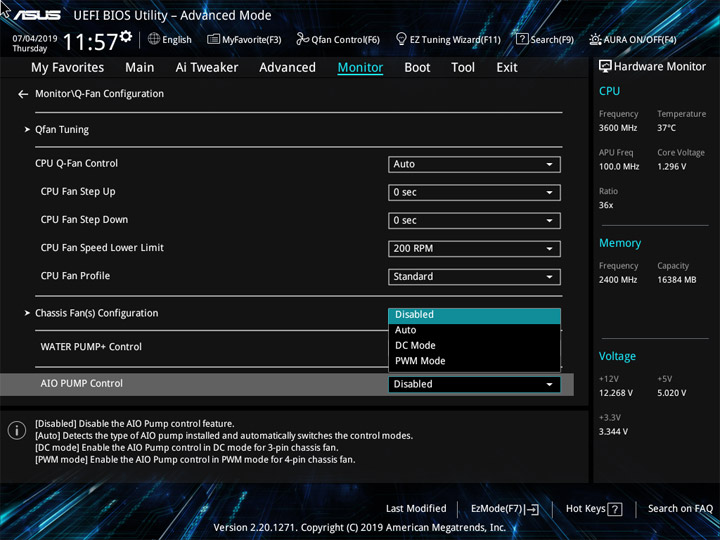Screen dimensions: 720x540
Task: Click the EZ Tuning Wizard(F11) label
Action: pos(455,40)
